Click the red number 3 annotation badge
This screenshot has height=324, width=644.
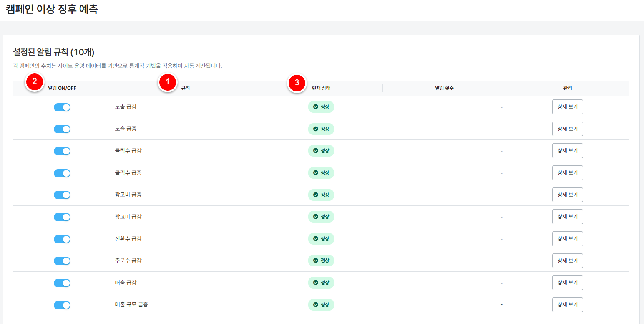[x=297, y=83]
